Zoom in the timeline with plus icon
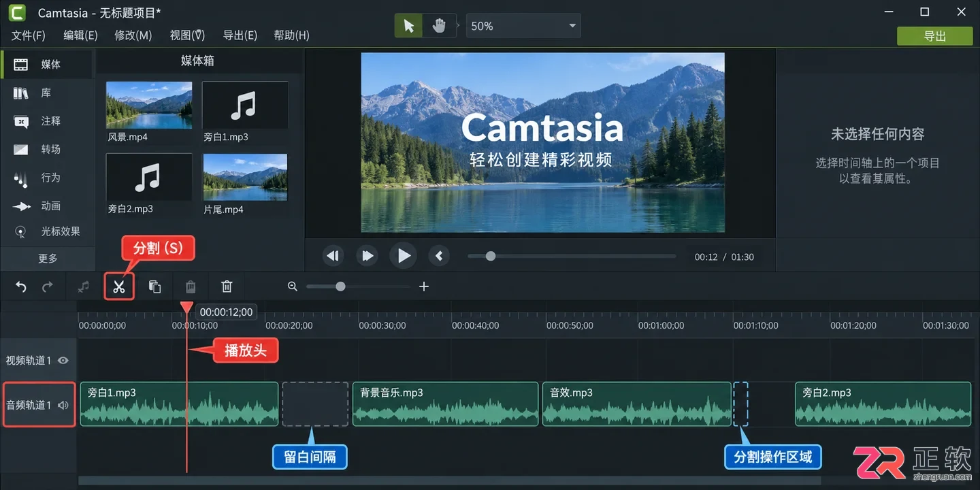The height and width of the screenshot is (490, 980). (424, 287)
